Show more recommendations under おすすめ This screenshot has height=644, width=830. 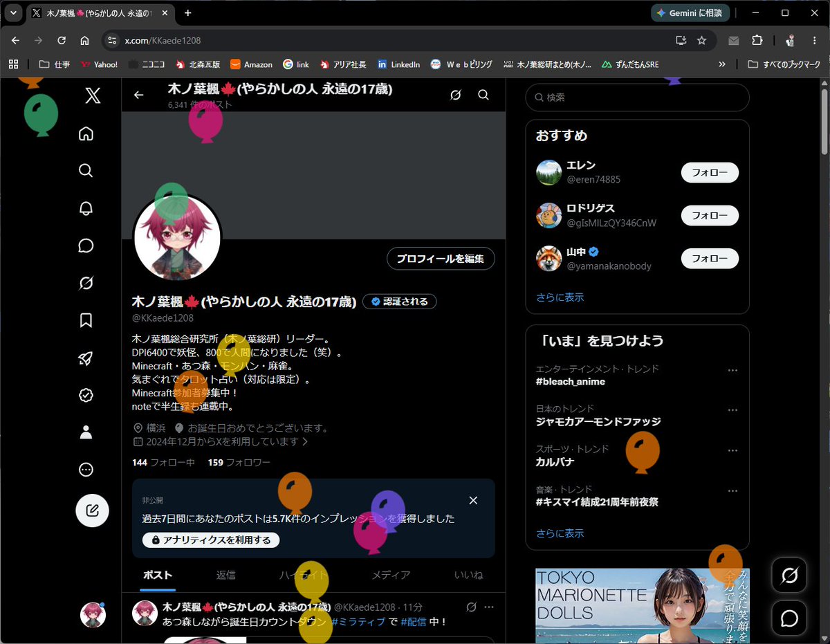[560, 297]
